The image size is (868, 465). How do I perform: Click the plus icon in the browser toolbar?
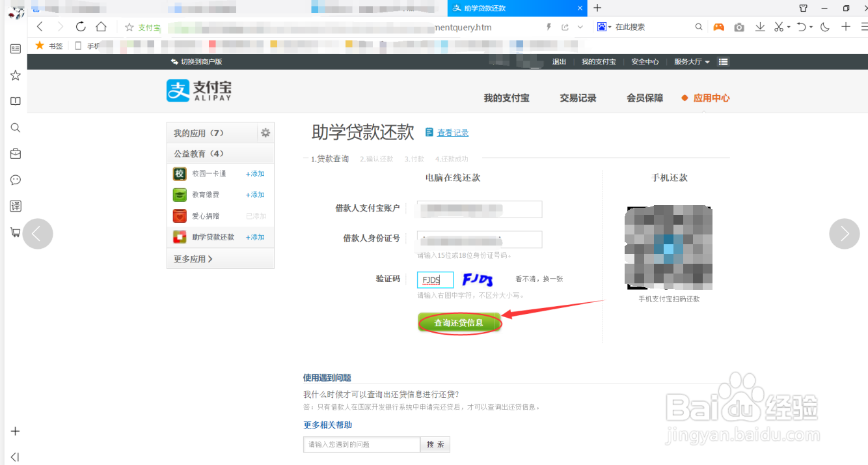click(846, 27)
